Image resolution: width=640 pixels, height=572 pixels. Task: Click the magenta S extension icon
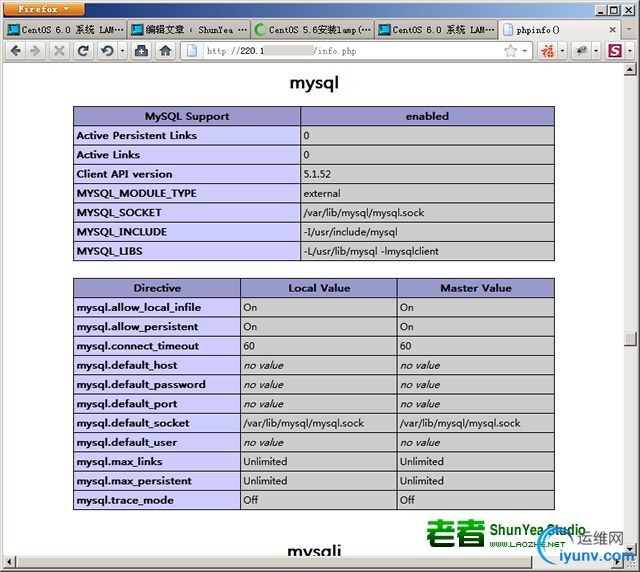click(x=615, y=51)
